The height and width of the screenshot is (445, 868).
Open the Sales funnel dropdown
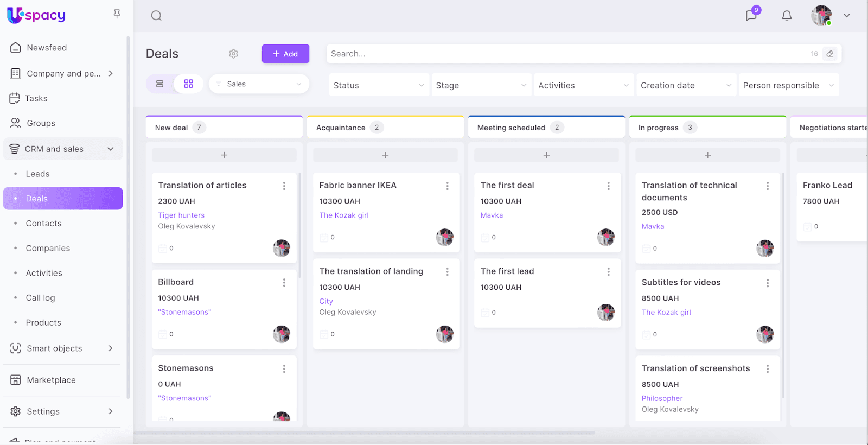pos(259,84)
